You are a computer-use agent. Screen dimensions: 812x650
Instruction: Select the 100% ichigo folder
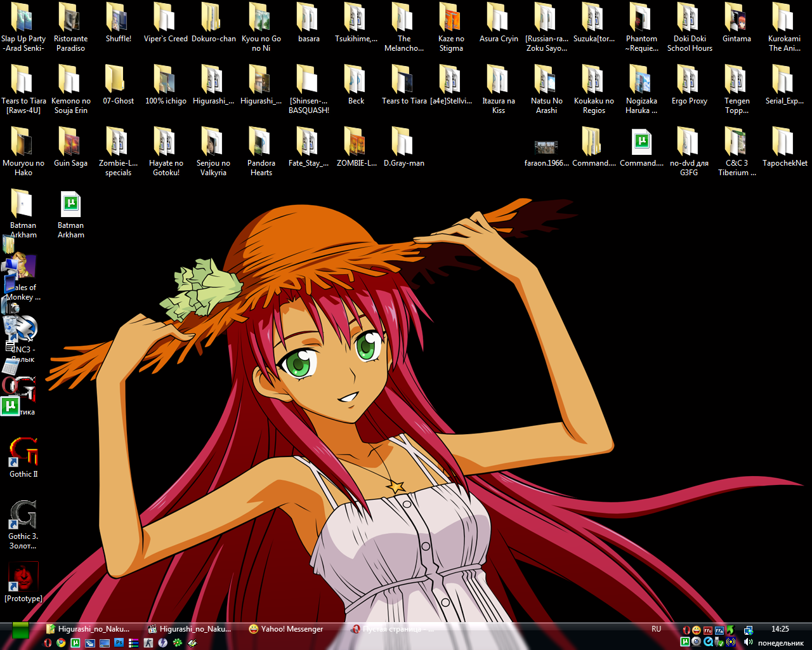pyautogui.click(x=166, y=85)
